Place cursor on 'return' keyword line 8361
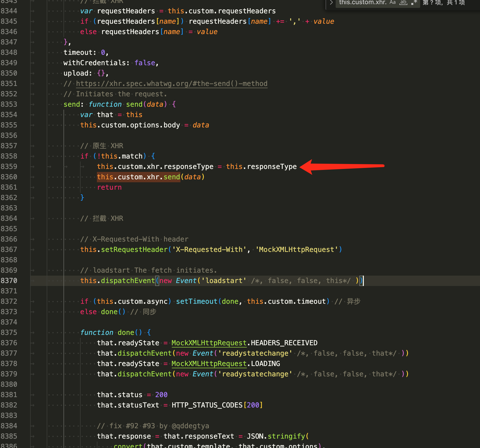This screenshot has height=448, width=480. point(109,187)
